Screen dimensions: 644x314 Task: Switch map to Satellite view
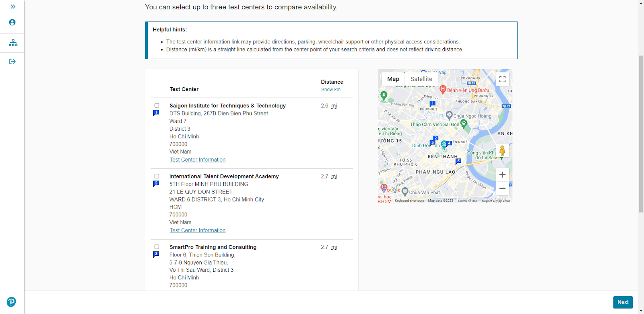(x=421, y=79)
